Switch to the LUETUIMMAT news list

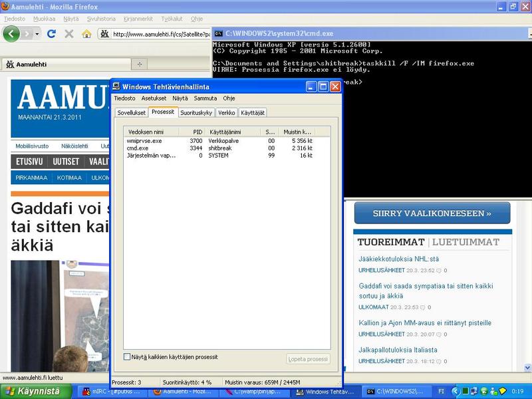(465, 242)
